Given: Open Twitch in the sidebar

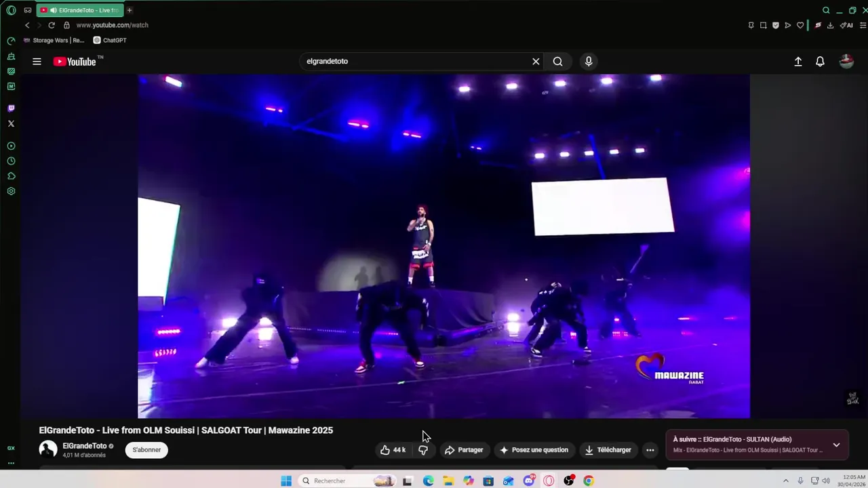Looking at the screenshot, I should (x=11, y=108).
